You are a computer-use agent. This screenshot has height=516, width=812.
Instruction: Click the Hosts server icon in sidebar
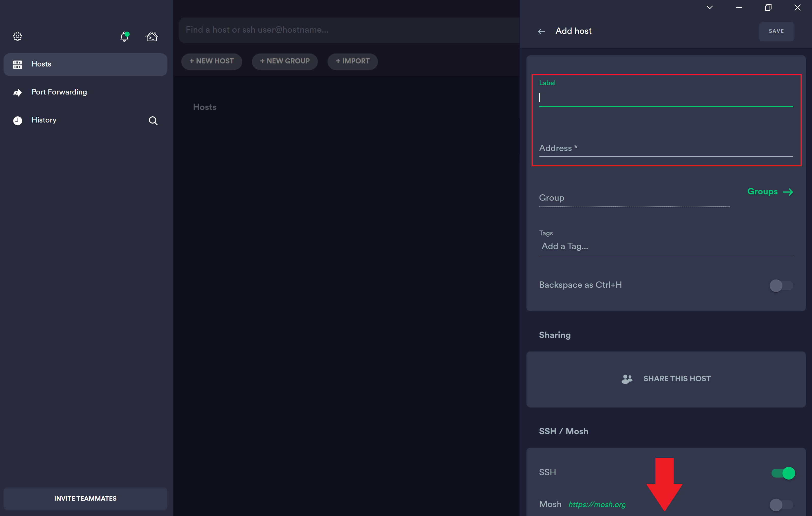(18, 64)
